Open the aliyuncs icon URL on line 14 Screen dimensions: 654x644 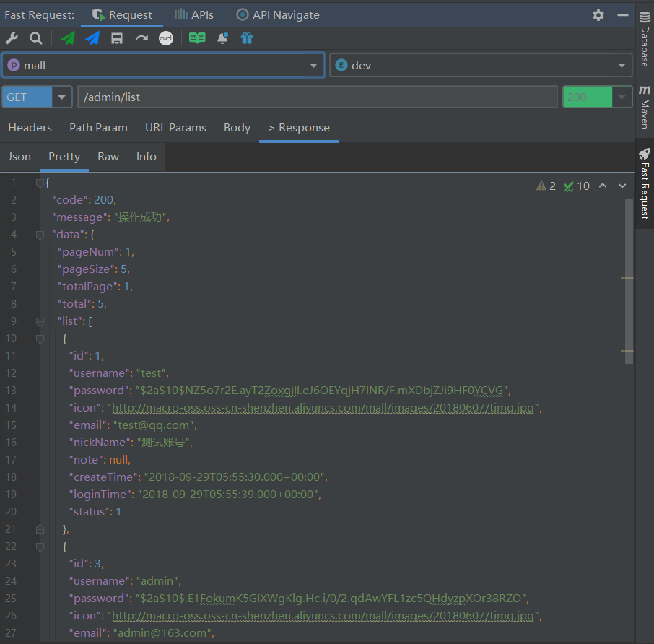pyautogui.click(x=322, y=408)
